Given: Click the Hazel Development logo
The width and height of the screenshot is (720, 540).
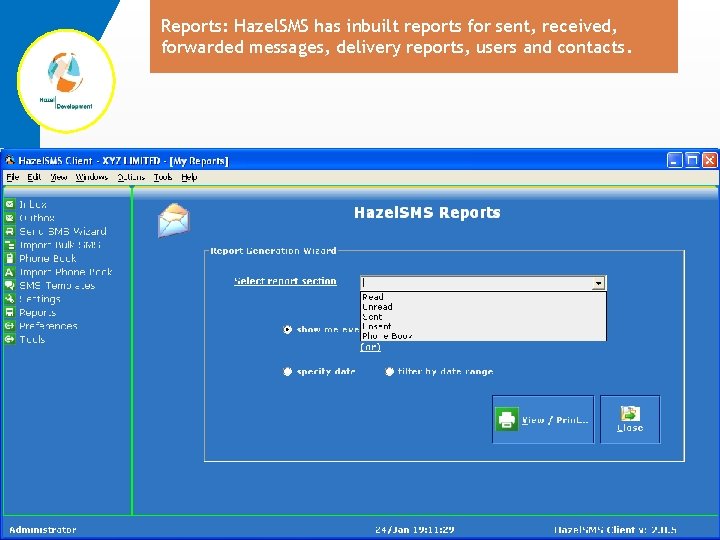Looking at the screenshot, I should coord(66,81).
